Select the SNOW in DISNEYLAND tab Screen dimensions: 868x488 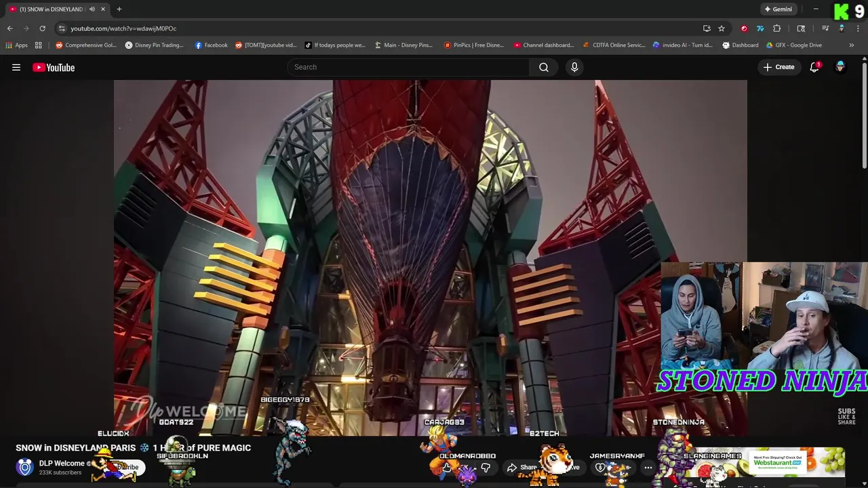tap(51, 9)
